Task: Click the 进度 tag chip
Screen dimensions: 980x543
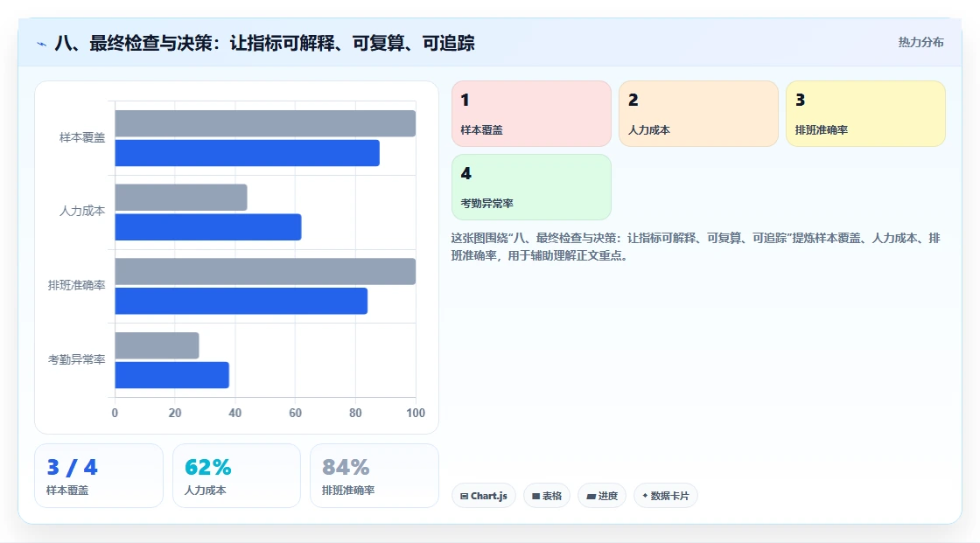Action: point(602,496)
